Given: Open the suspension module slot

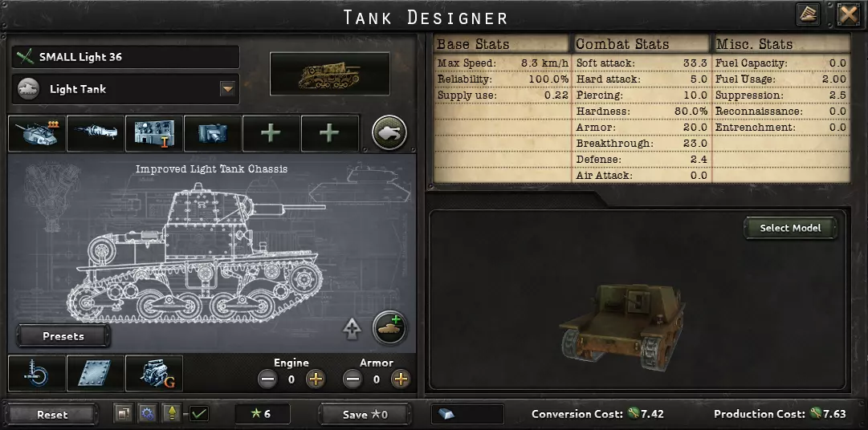Looking at the screenshot, I should point(37,374).
